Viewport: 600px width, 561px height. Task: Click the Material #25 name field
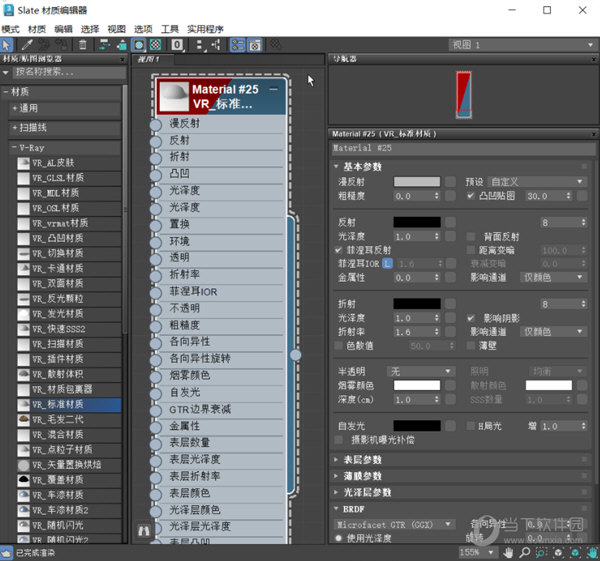tap(462, 148)
